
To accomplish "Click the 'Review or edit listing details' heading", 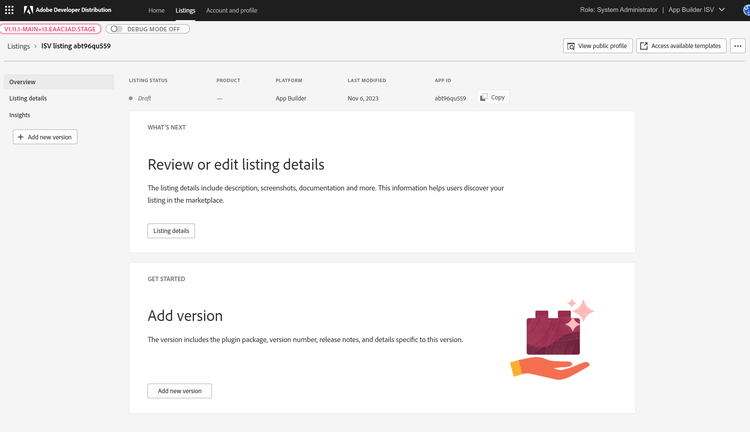I will [x=236, y=165].
